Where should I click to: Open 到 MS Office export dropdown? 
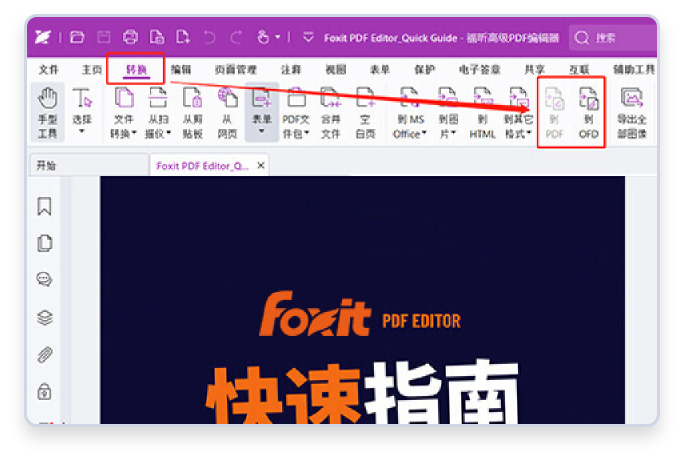point(410,113)
